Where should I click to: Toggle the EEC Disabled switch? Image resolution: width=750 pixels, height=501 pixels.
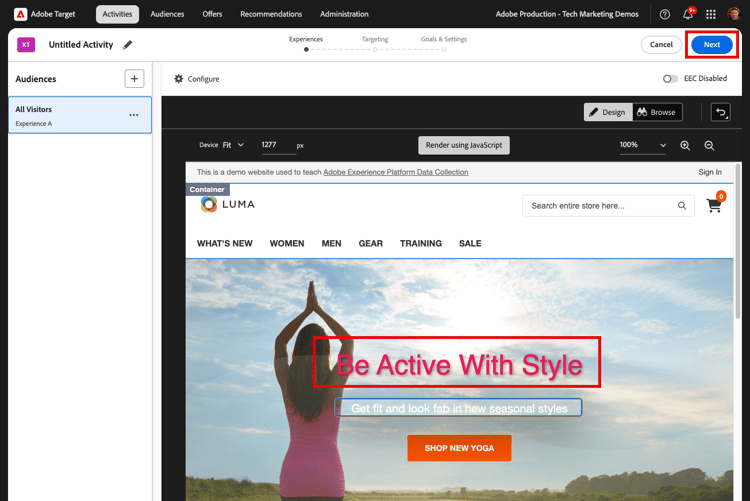tap(670, 78)
